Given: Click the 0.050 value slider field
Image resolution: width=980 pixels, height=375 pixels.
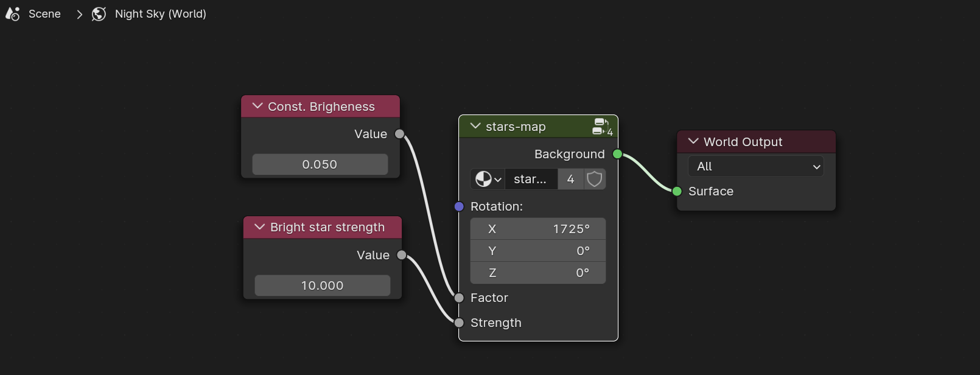Looking at the screenshot, I should coord(320,164).
